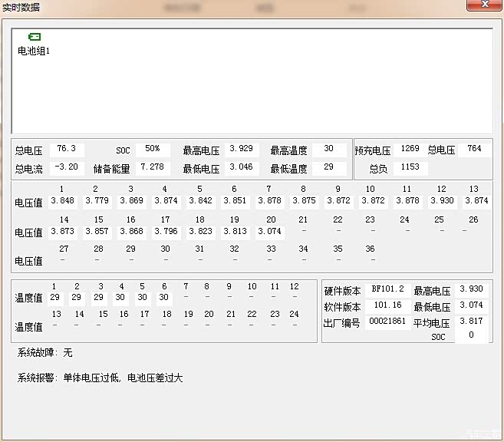The image size is (504, 442).
Task: Select cell 12 voltage value 3.930
Action: (442, 201)
